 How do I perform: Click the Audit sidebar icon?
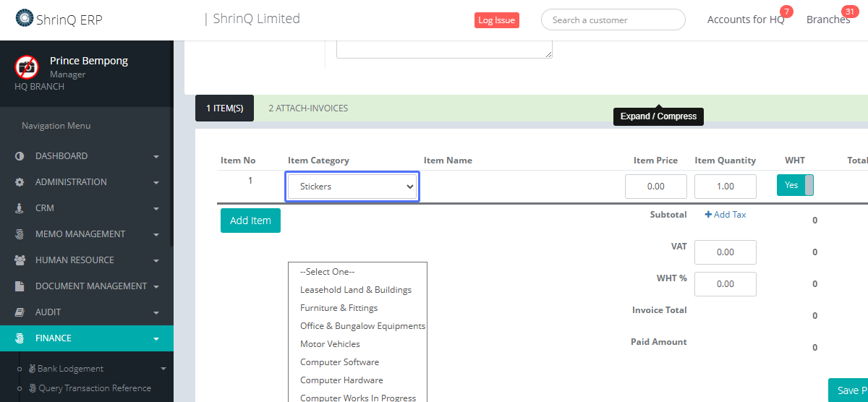click(x=20, y=312)
